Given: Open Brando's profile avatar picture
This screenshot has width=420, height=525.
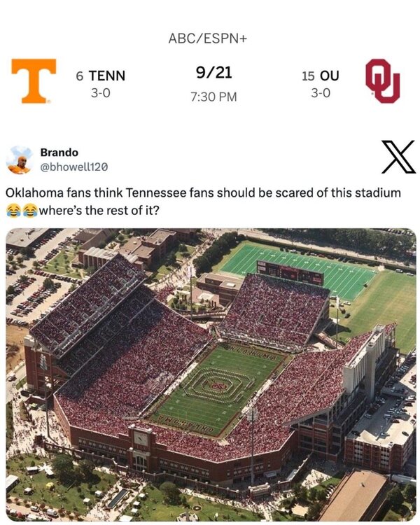Looking at the screenshot, I should tap(20, 160).
